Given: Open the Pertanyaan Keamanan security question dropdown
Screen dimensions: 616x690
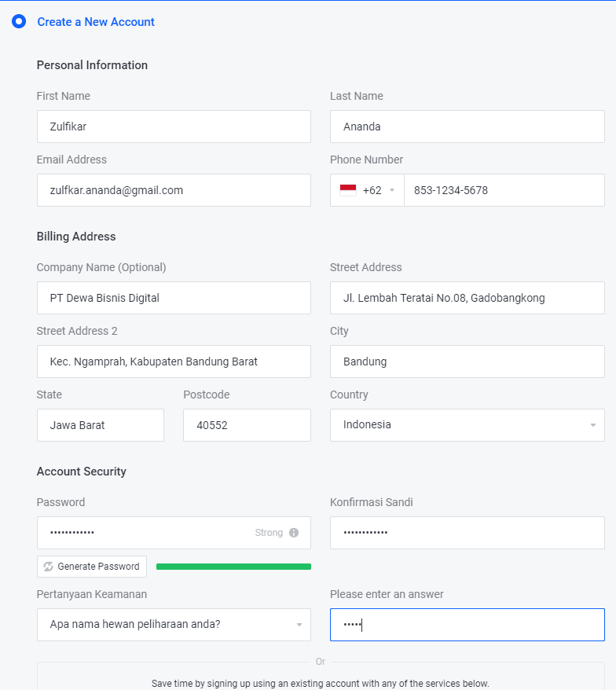Looking at the screenshot, I should coord(174,625).
